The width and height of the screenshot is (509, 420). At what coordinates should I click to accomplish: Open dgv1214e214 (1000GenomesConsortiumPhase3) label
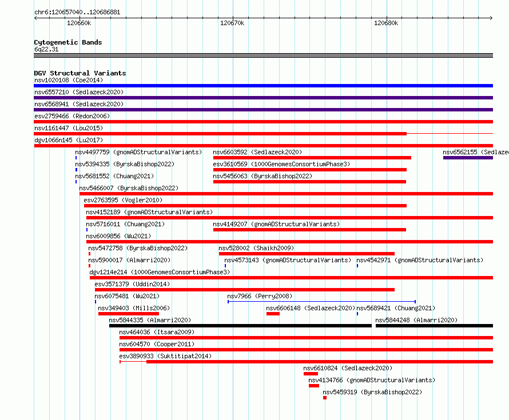tap(160, 272)
